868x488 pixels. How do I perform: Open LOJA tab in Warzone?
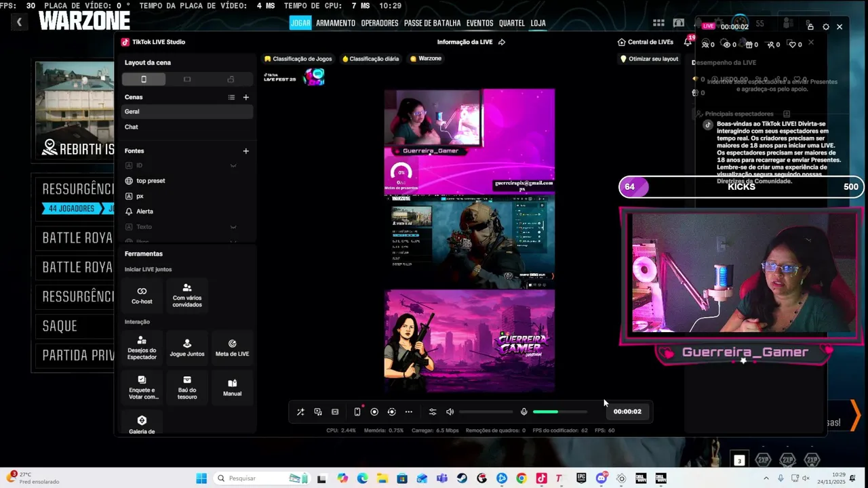pos(538,23)
